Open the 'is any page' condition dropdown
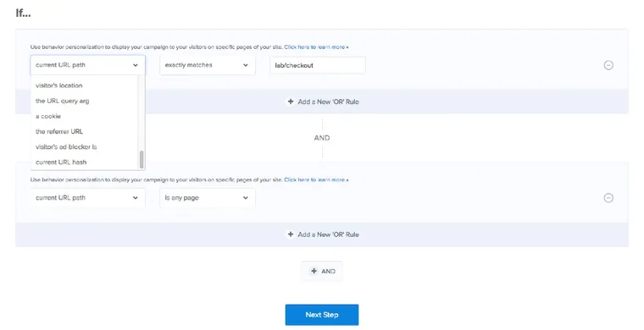The height and width of the screenshot is (330, 644). pyautogui.click(x=208, y=198)
